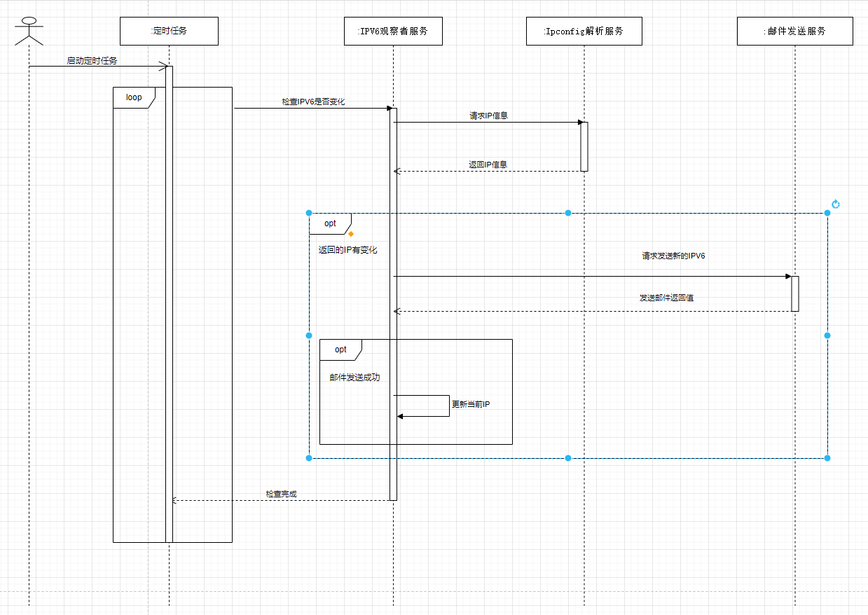868x615 pixels.
Task: Select the activation bar on 邮件发送服务 lifeline
Action: [794, 293]
